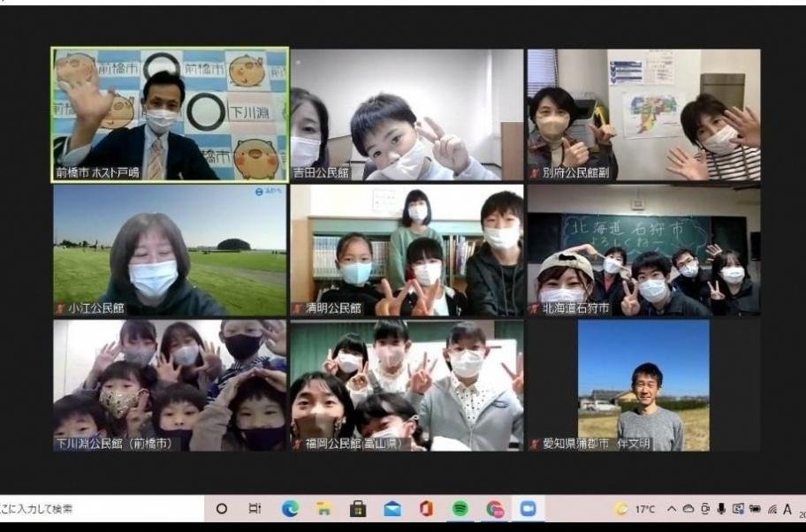
Task: Switch IME input mode indicator A
Action: click(787, 509)
